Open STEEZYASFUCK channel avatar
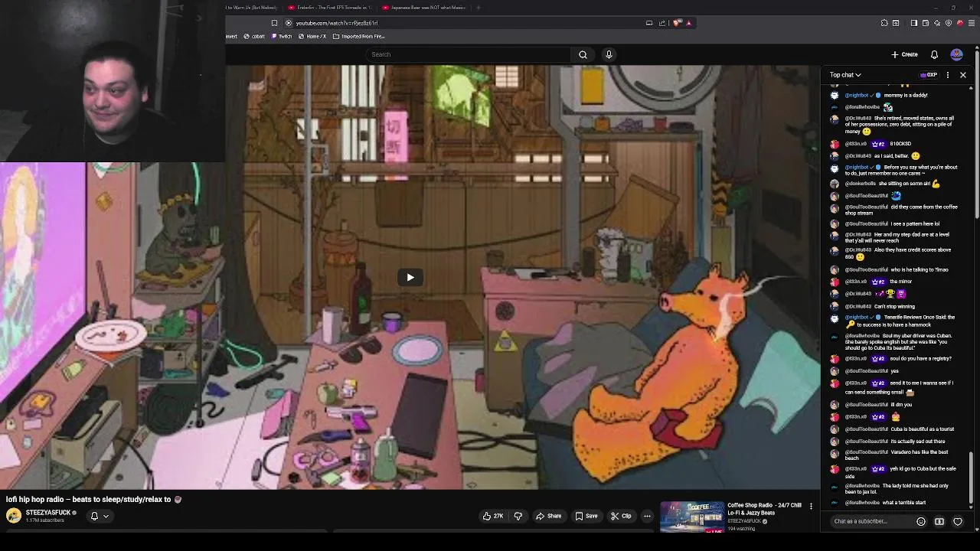The image size is (980, 551). point(14,516)
